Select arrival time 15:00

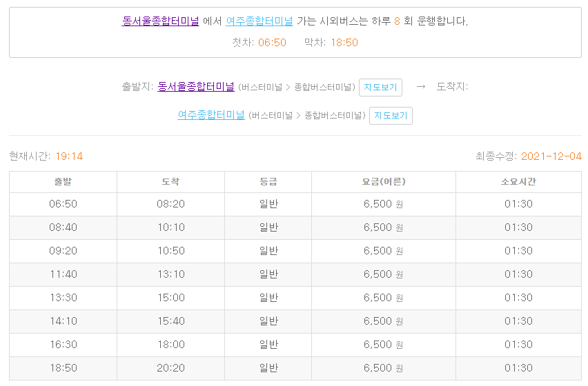click(x=171, y=298)
